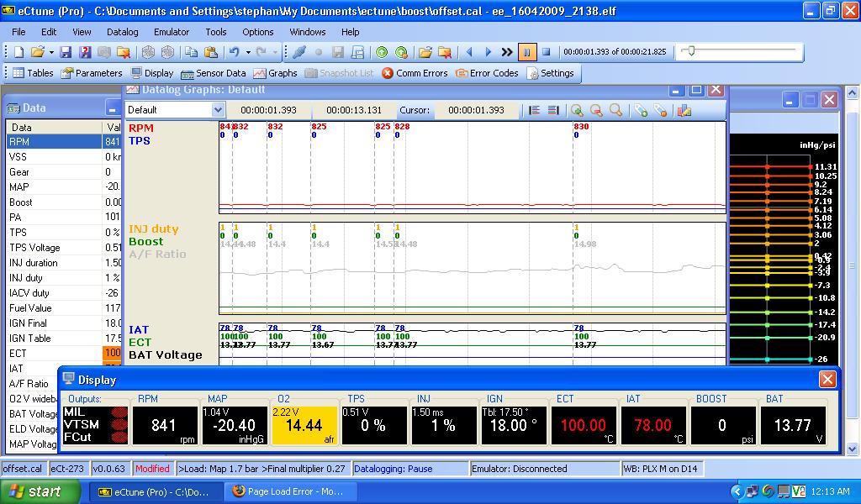This screenshot has width=861, height=504.
Task: Click the O2 gauge showing 14.44 afr
Action: (304, 425)
